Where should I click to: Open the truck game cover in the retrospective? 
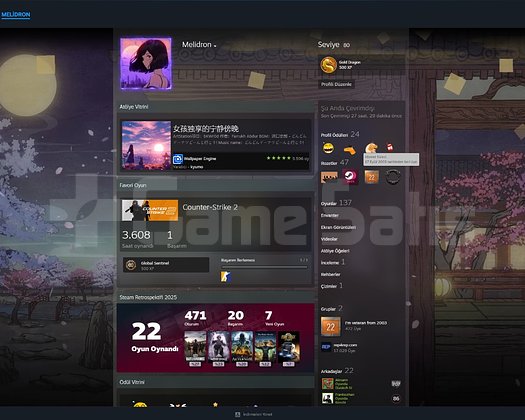click(x=289, y=347)
